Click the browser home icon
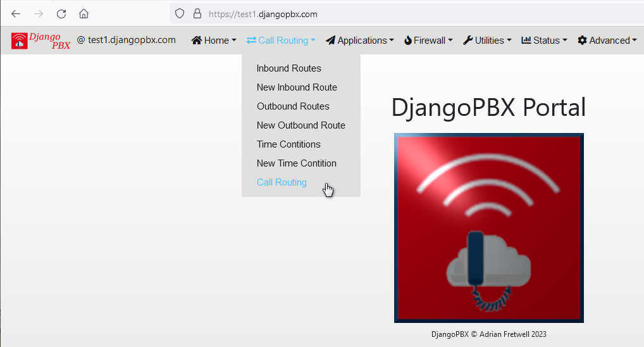644x347 pixels. [84, 13]
